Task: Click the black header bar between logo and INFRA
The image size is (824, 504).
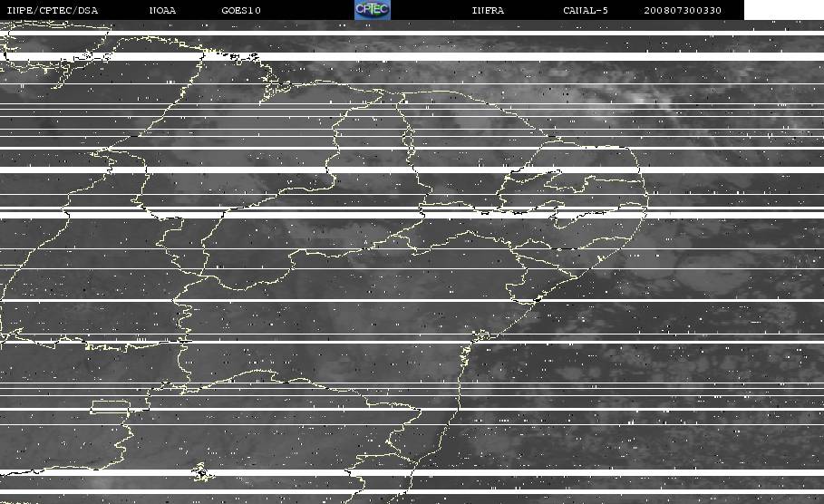Action: pos(431,10)
